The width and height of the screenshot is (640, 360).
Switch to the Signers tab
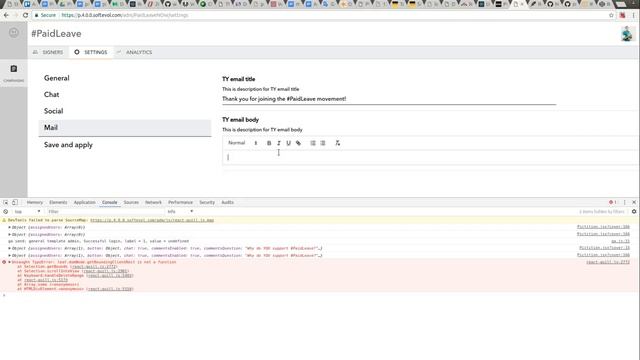48,52
